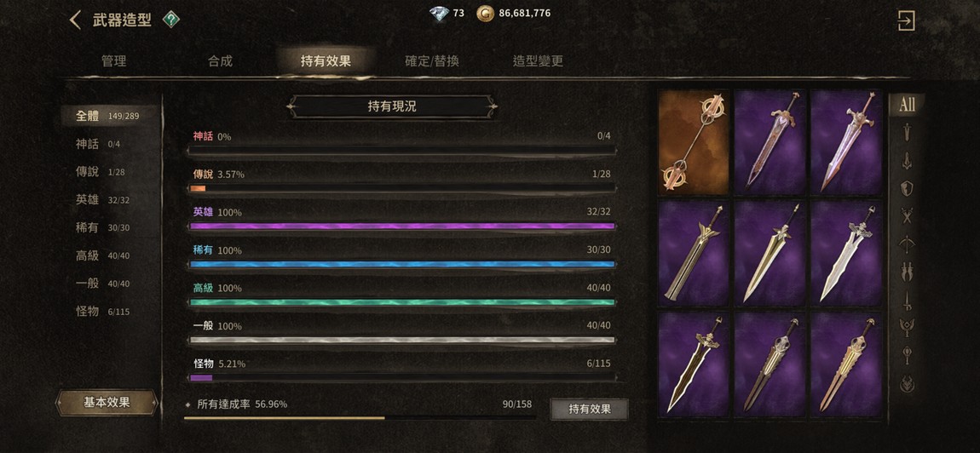Open the 造型變更 tab
980x453 pixels.
coord(538,60)
